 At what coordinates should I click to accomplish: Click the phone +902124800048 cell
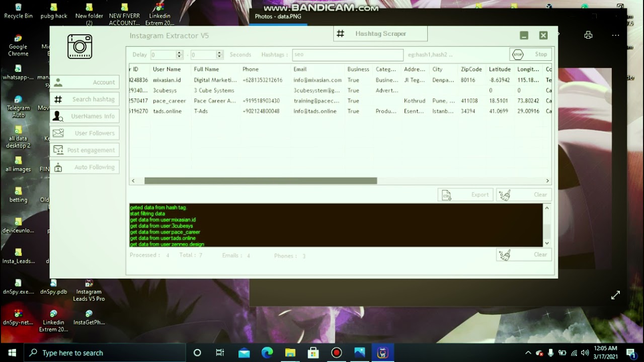(261, 111)
